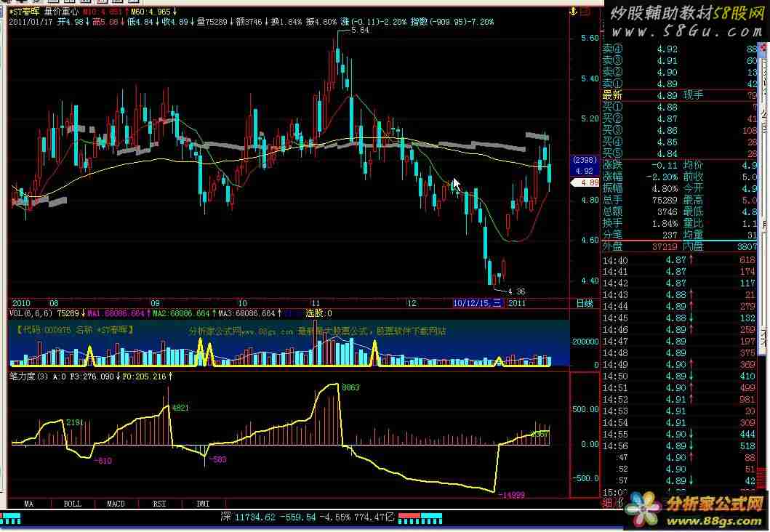Select the DMI indicator tab
This screenshot has width=770, height=532.
pyautogui.click(x=204, y=504)
